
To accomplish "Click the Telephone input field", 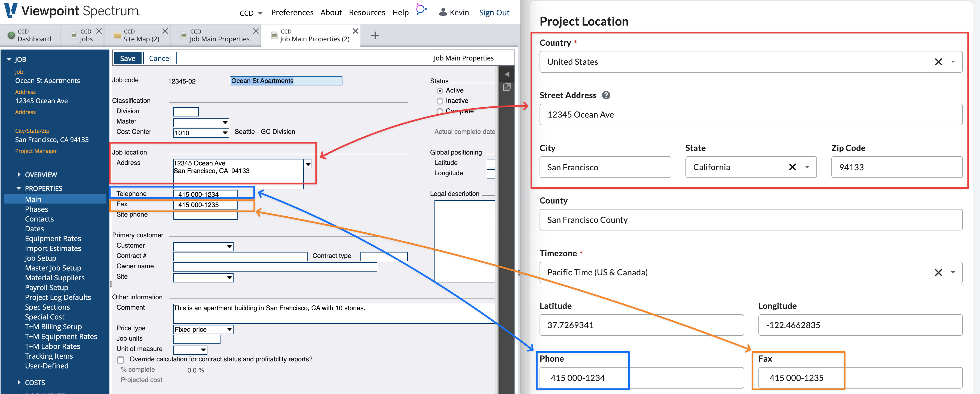I will [x=206, y=194].
